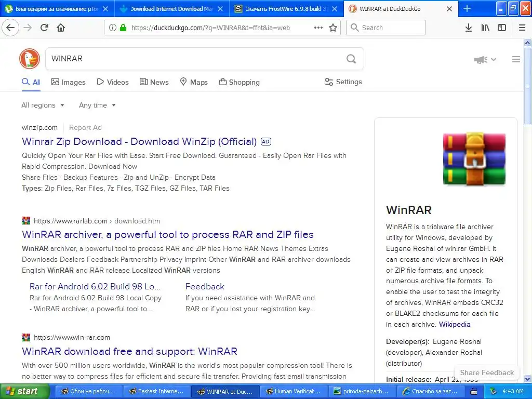Open the downloads arrow in toolbar
Image resolution: width=532 pixels, height=399 pixels.
tap(469, 28)
